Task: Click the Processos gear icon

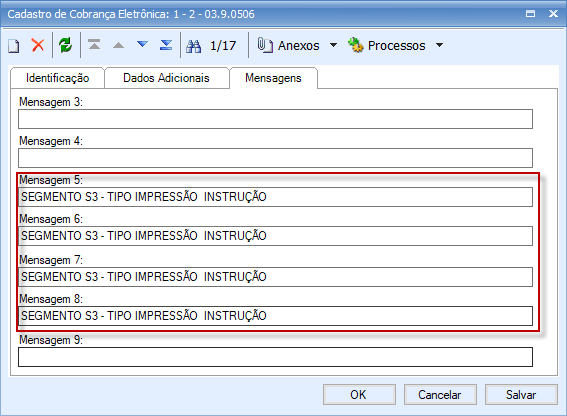Action: 356,45
